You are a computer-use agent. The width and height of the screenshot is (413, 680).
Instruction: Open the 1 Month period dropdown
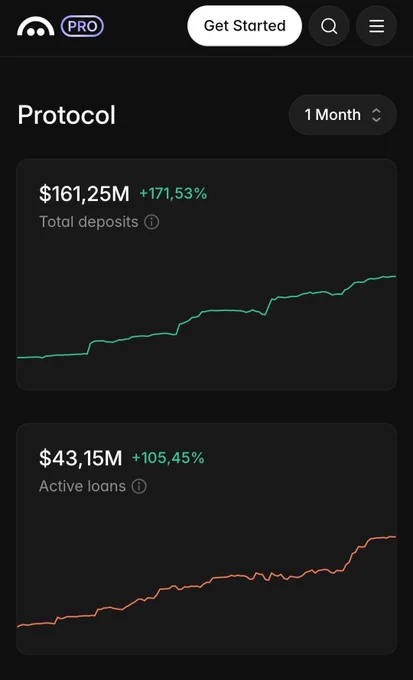(x=343, y=115)
